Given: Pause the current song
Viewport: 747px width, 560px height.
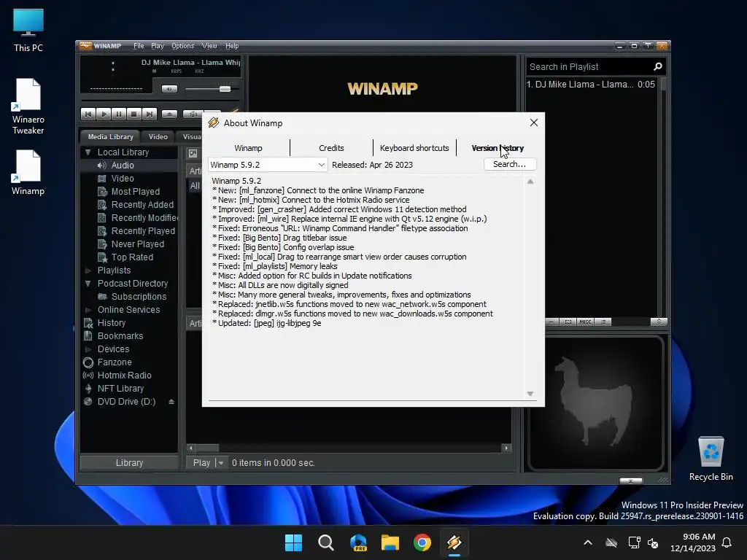Looking at the screenshot, I should (x=118, y=114).
